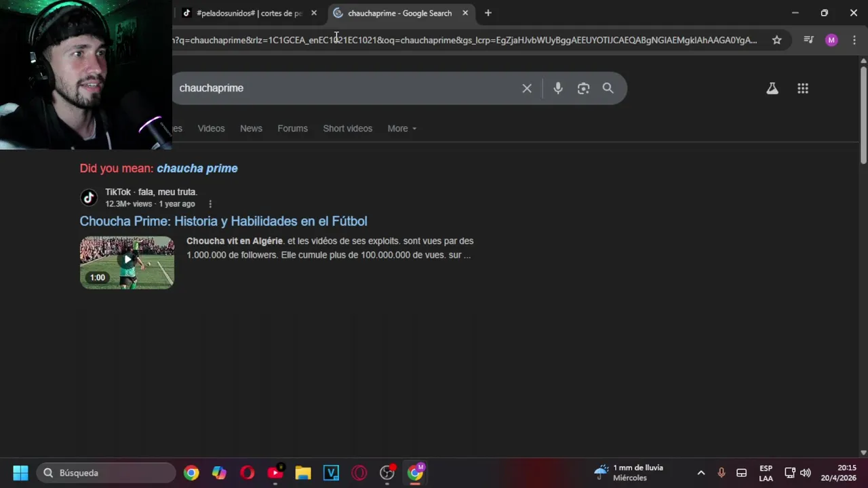The width and height of the screenshot is (868, 488).
Task: Open the 'Choucha Prime: Historia y Habilidades' result
Action: [x=223, y=221]
